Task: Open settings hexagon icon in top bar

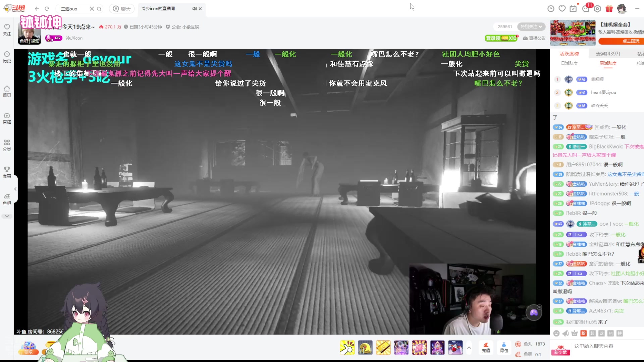Action: tap(597, 9)
